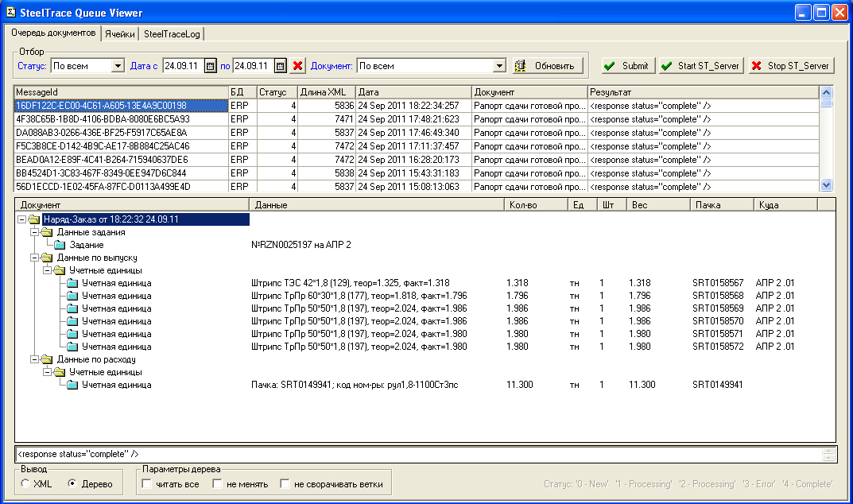The width and height of the screenshot is (853, 504).
Task: Clear the date filter with the red X
Action: pyautogui.click(x=298, y=66)
